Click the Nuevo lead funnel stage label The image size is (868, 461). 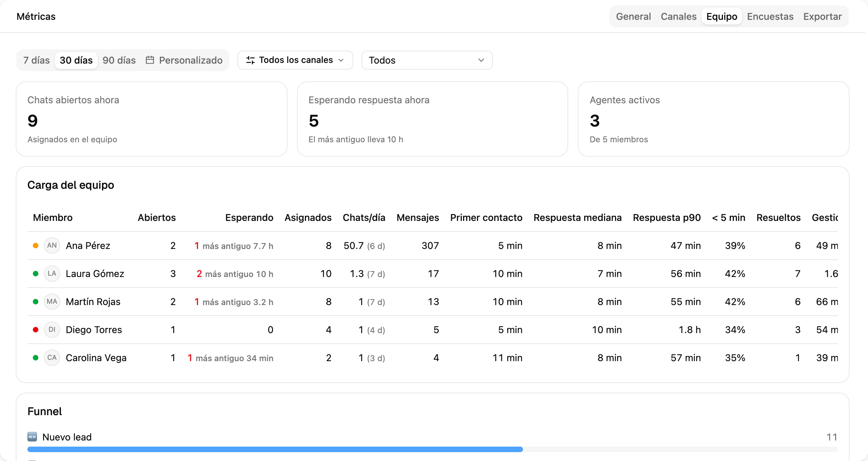coord(67,437)
